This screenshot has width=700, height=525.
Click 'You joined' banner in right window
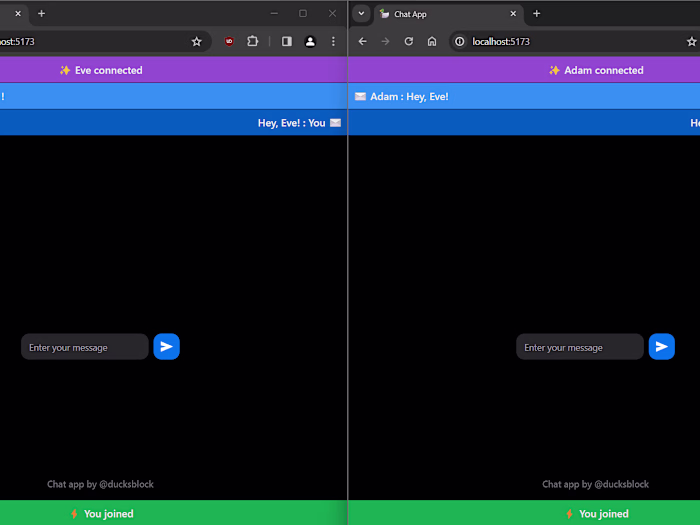point(524,513)
